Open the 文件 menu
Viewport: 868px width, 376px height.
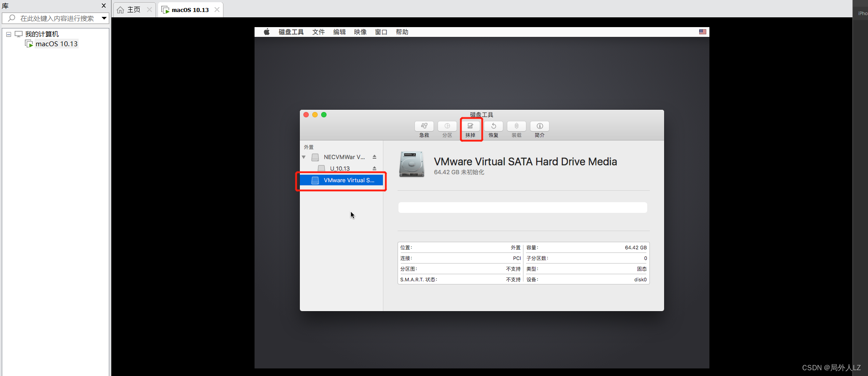(x=319, y=32)
